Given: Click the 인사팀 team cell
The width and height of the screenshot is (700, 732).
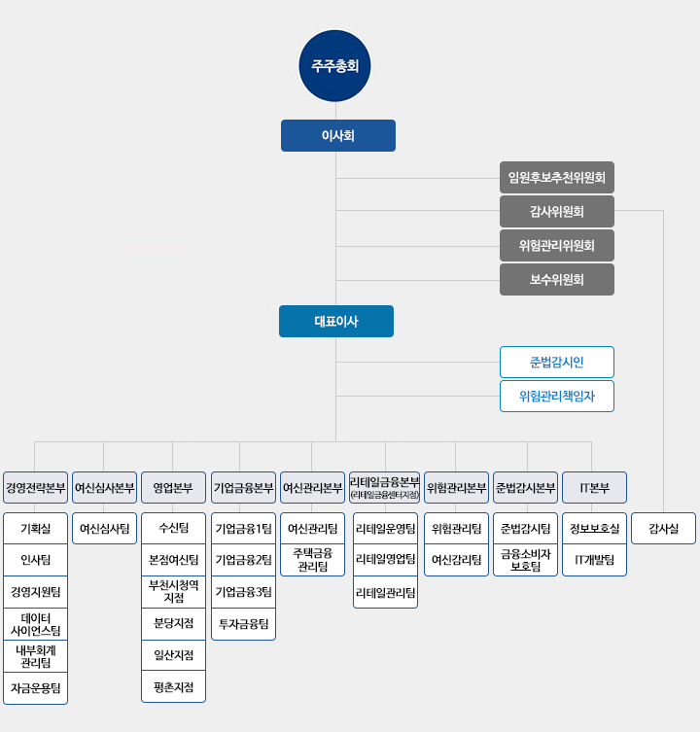Looking at the screenshot, I should pos(36,560).
